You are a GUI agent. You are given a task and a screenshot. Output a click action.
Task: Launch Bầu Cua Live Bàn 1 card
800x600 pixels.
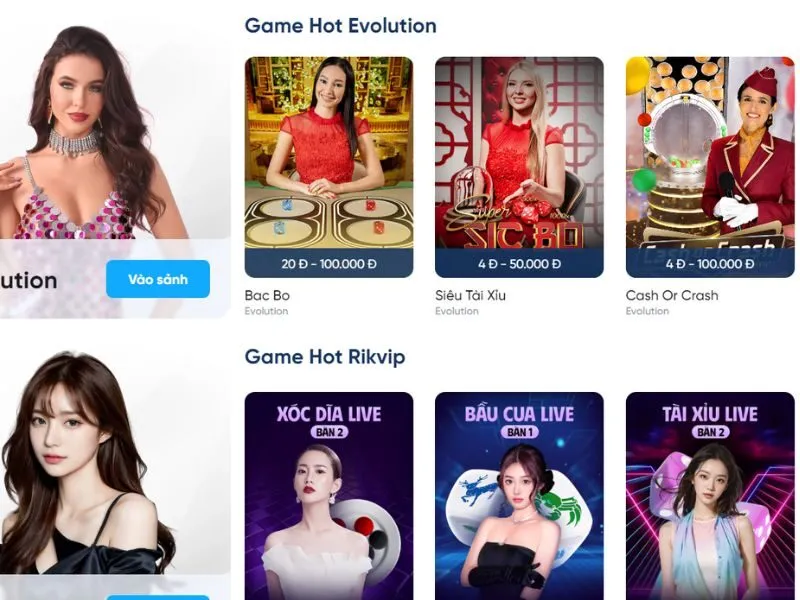point(519,496)
